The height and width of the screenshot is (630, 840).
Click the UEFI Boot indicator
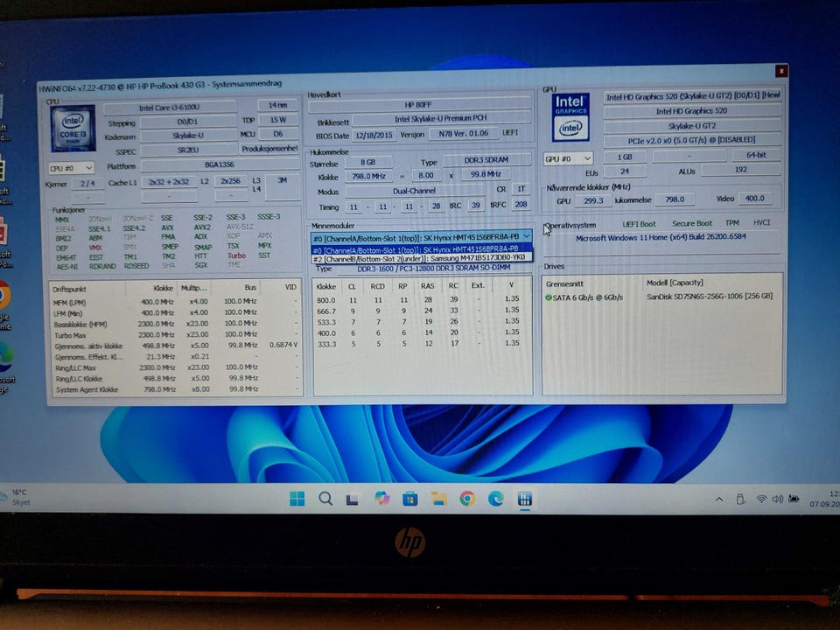click(639, 224)
